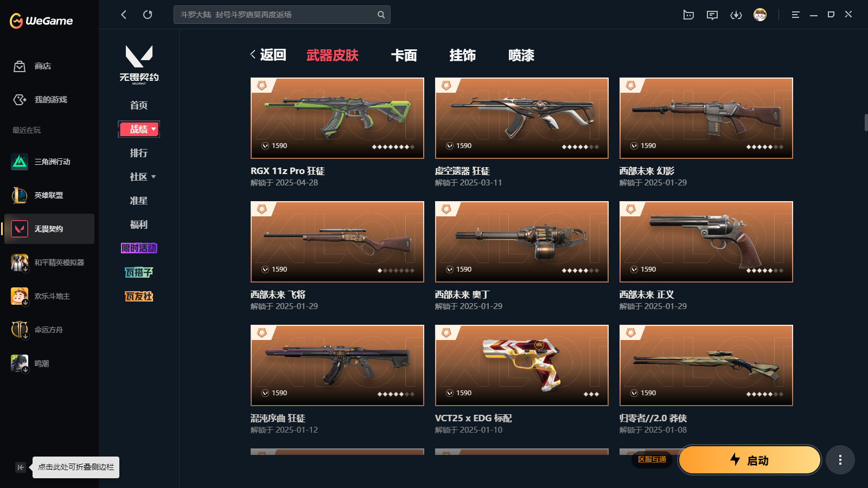Open the messages chat icon
Image resolution: width=868 pixels, height=488 pixels.
point(712,15)
